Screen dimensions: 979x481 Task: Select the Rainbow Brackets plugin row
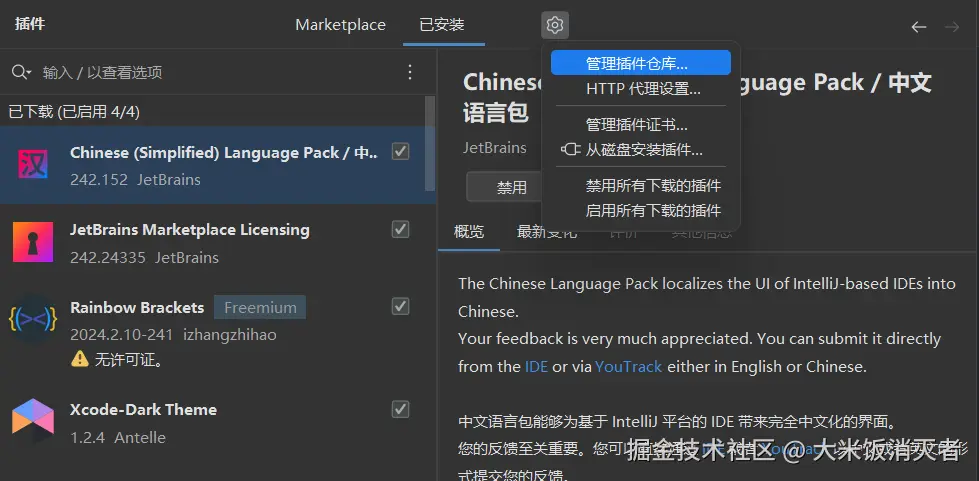coord(218,331)
